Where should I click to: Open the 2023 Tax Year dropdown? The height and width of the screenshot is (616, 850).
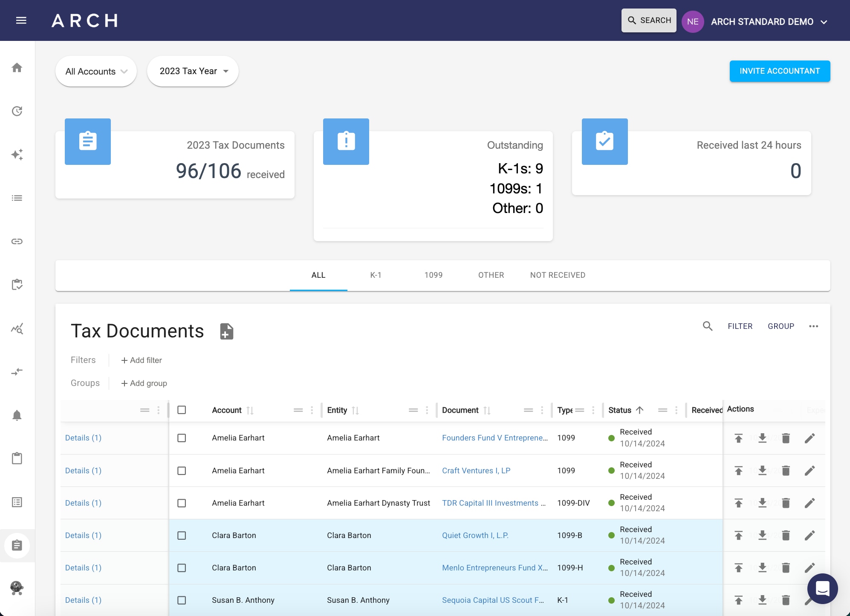(x=193, y=71)
